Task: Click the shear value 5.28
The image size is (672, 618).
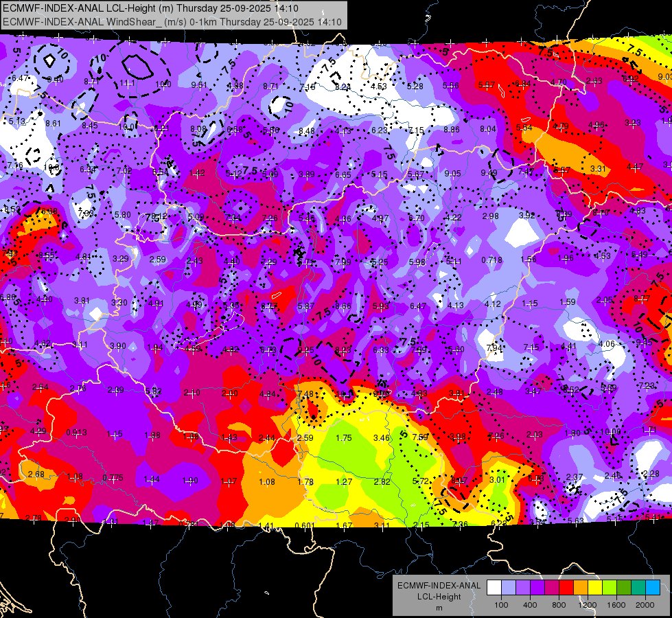Action: pyautogui.click(x=415, y=87)
